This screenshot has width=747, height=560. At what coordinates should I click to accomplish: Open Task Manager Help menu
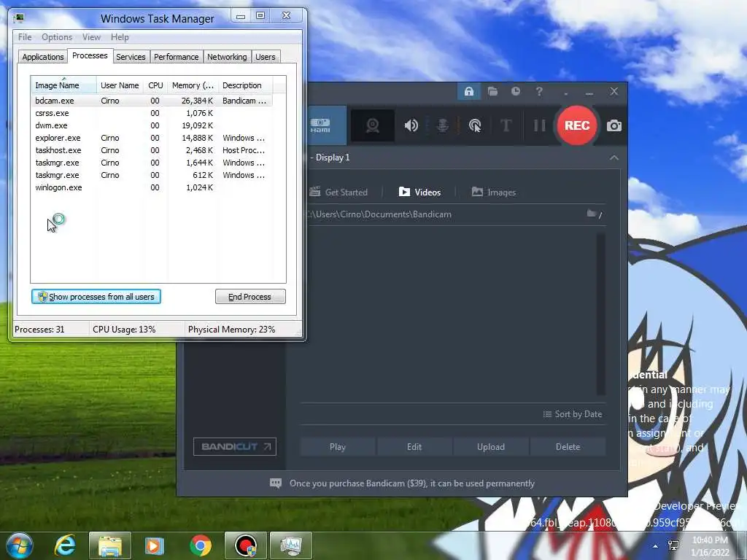(120, 37)
